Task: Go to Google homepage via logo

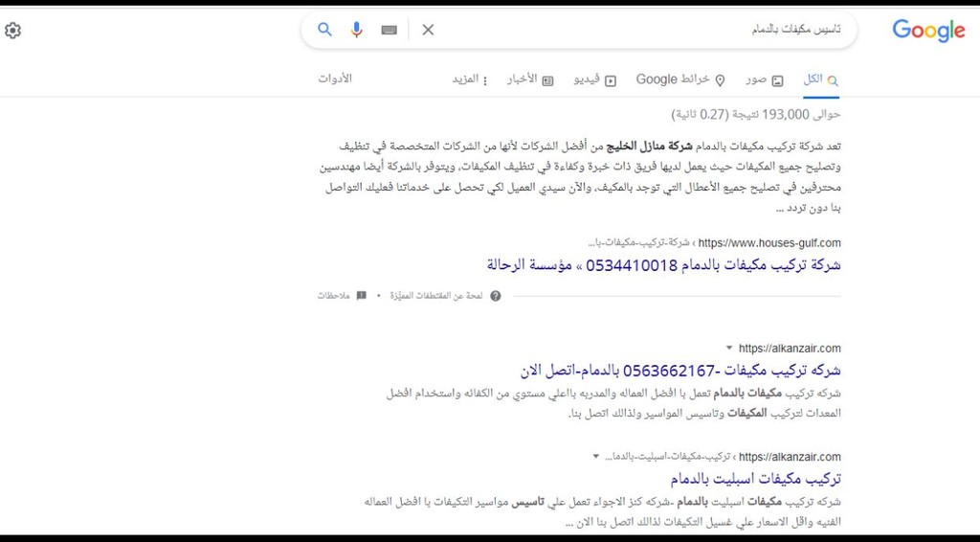Action: coord(928,30)
